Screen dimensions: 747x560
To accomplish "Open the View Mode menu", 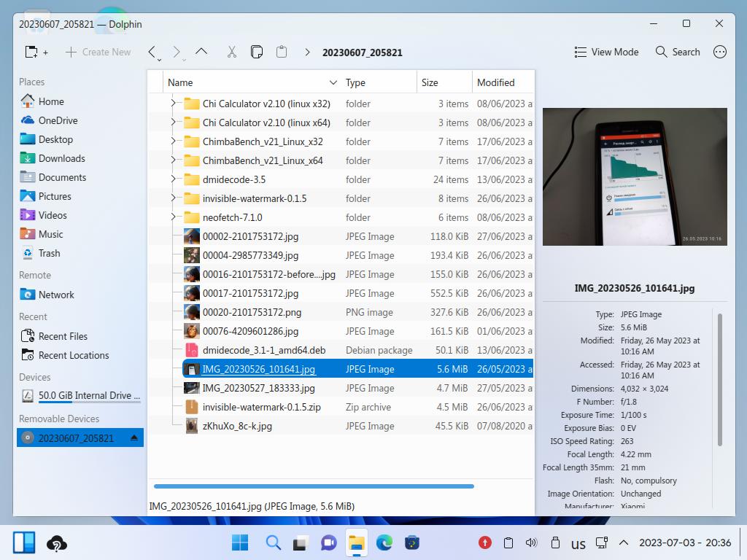I will point(606,52).
